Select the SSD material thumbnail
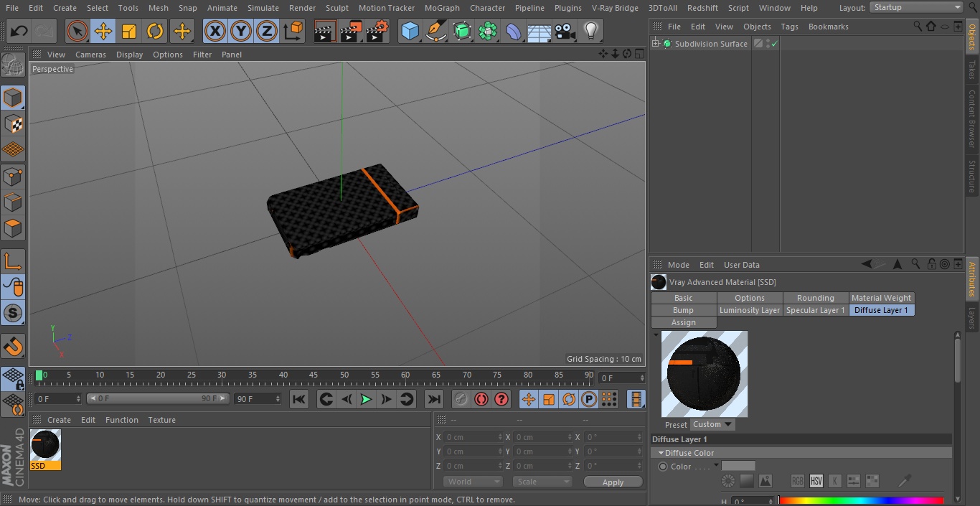 tap(45, 445)
